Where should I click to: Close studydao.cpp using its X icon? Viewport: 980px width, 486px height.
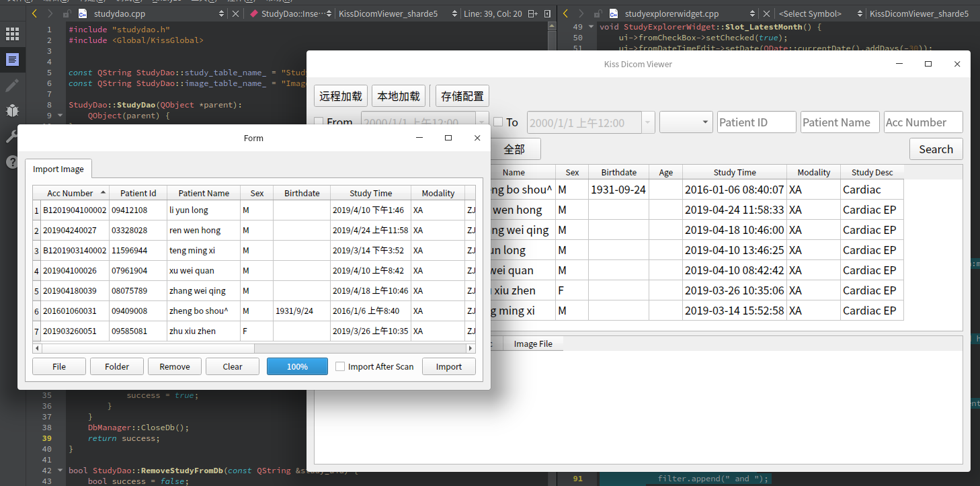236,13
